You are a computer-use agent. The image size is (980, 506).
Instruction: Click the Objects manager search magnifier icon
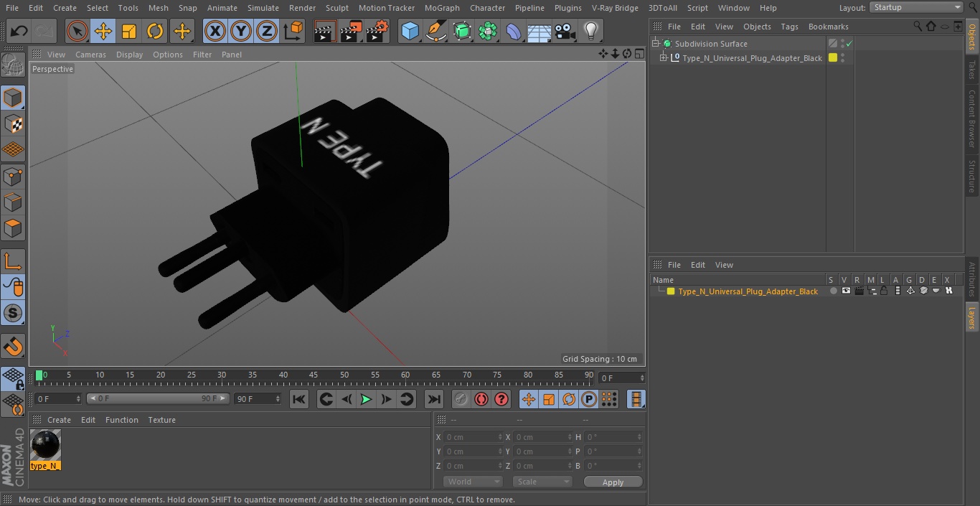click(918, 27)
